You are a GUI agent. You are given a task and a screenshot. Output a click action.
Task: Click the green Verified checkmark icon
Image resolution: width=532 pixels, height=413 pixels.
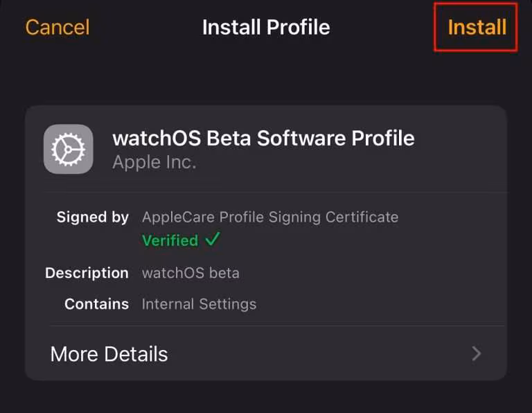(213, 240)
